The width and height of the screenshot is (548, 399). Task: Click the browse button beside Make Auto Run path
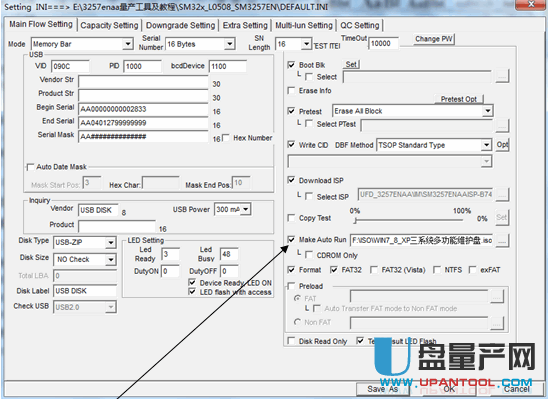click(x=502, y=240)
